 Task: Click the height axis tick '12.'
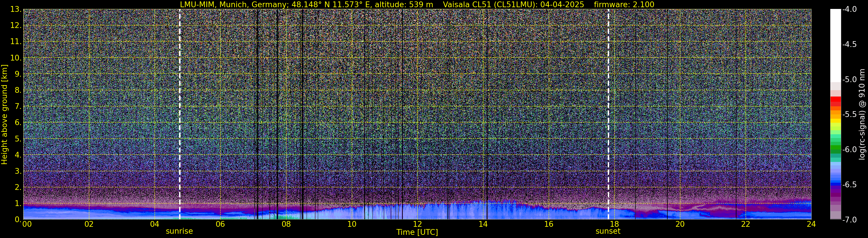coord(16,26)
